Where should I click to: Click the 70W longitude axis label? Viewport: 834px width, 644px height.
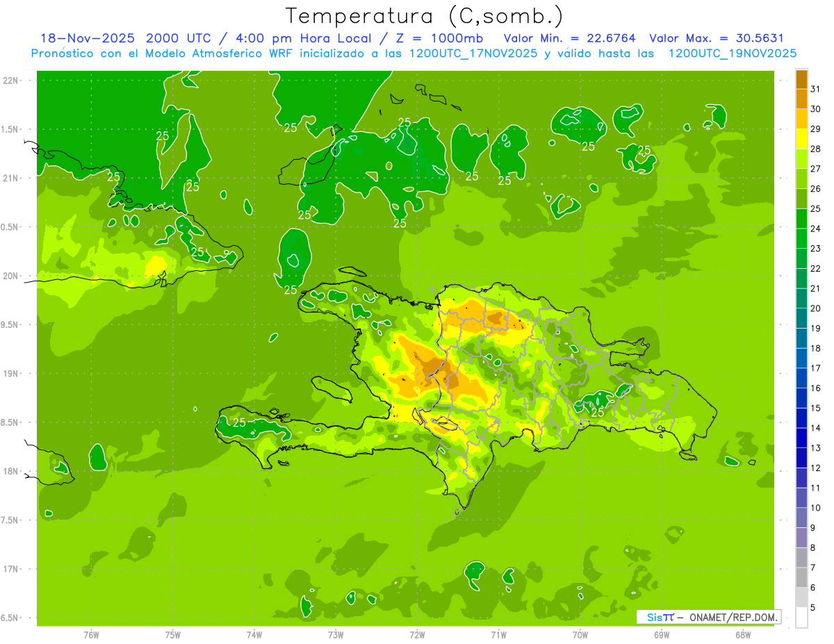coord(580,635)
